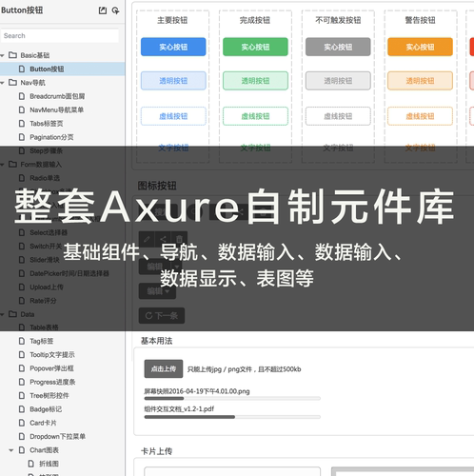The width and height of the screenshot is (474, 476).
Task: Open the Progress进度条 page
Action: pyautogui.click(x=52, y=382)
